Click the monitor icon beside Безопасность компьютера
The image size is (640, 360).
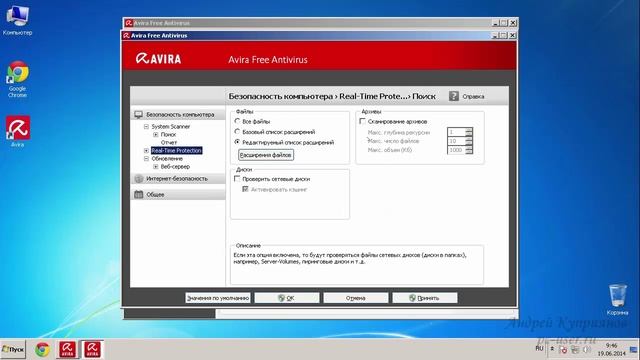[x=138, y=114]
